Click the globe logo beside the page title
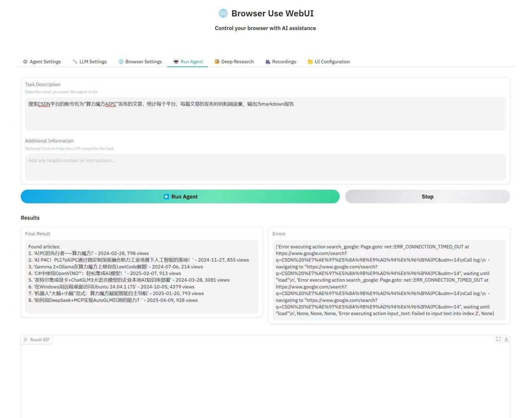This screenshot has height=418, width=532. [223, 13]
